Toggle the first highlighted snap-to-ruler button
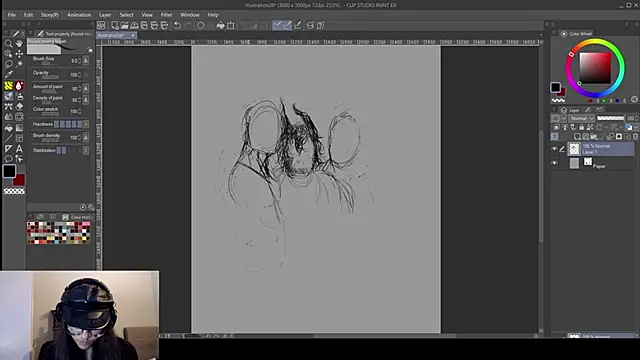The width and height of the screenshot is (640, 360). pyautogui.click(x=277, y=25)
